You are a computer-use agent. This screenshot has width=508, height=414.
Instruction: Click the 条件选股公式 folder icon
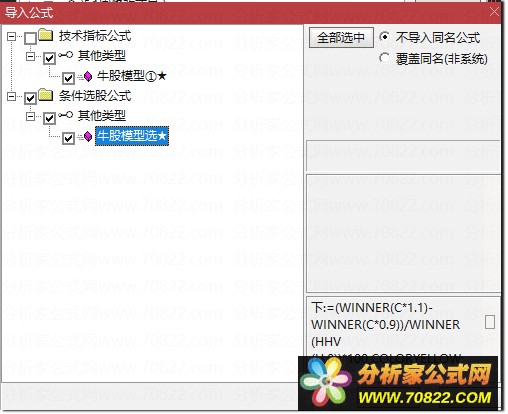pyautogui.click(x=46, y=95)
